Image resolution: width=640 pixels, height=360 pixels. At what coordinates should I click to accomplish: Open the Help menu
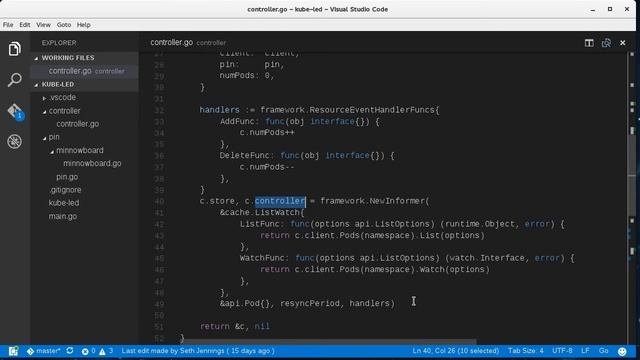pyautogui.click(x=84, y=25)
